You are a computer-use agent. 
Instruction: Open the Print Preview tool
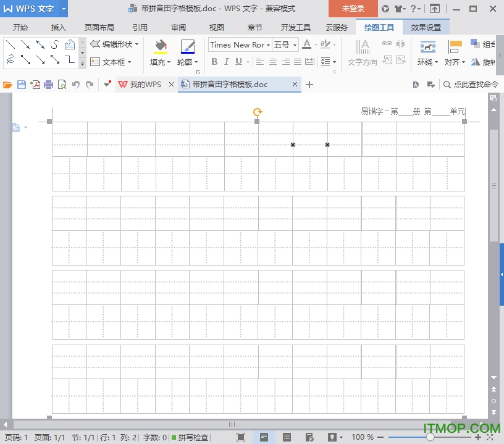pos(61,84)
